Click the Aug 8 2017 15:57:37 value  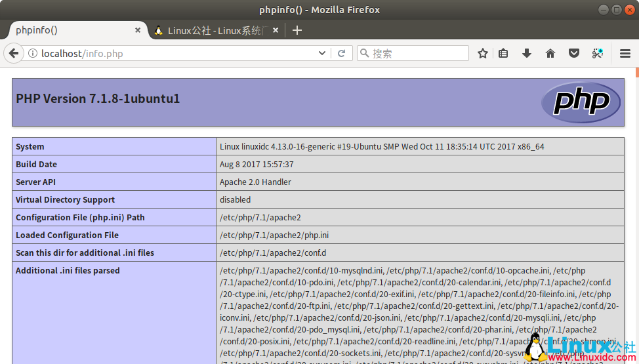257,164
